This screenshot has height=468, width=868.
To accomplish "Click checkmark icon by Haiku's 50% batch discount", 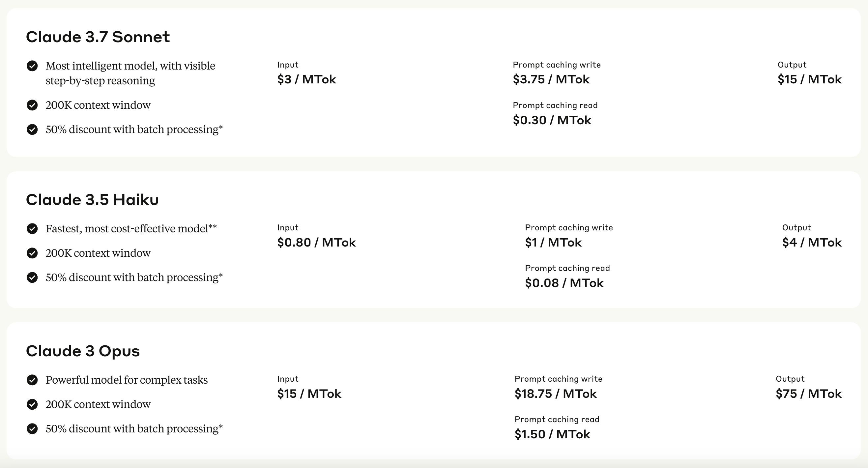I will (x=32, y=277).
